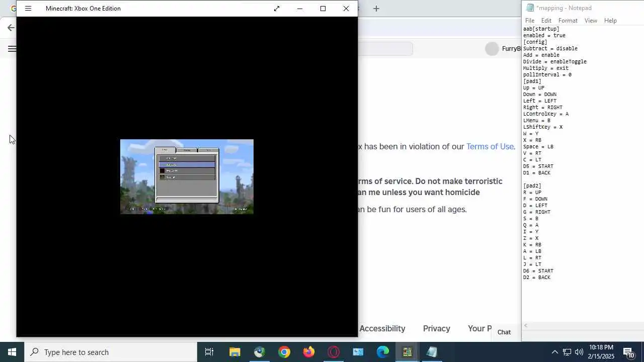
Task: Open the clock showing 10:18 PM
Action: 601,352
